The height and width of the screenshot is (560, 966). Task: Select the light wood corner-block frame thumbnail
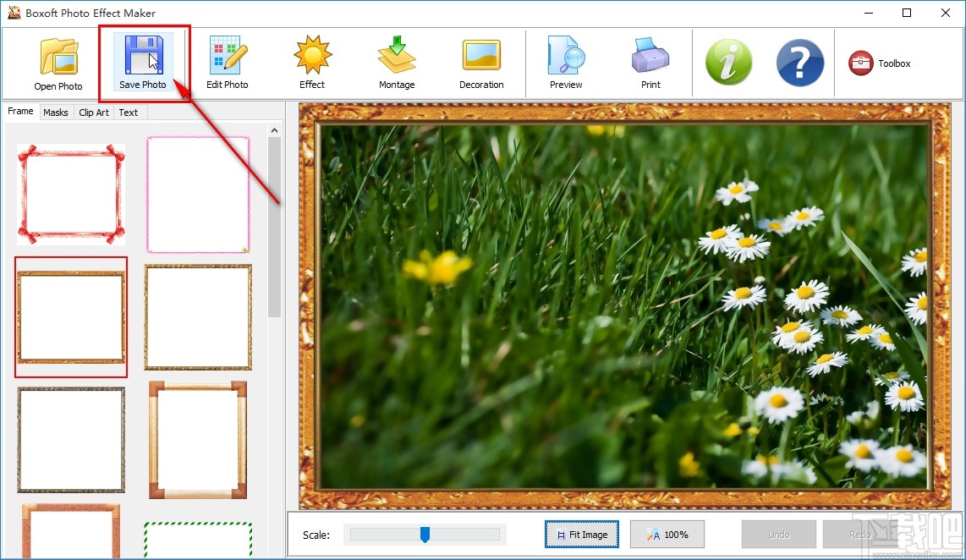pos(198,440)
